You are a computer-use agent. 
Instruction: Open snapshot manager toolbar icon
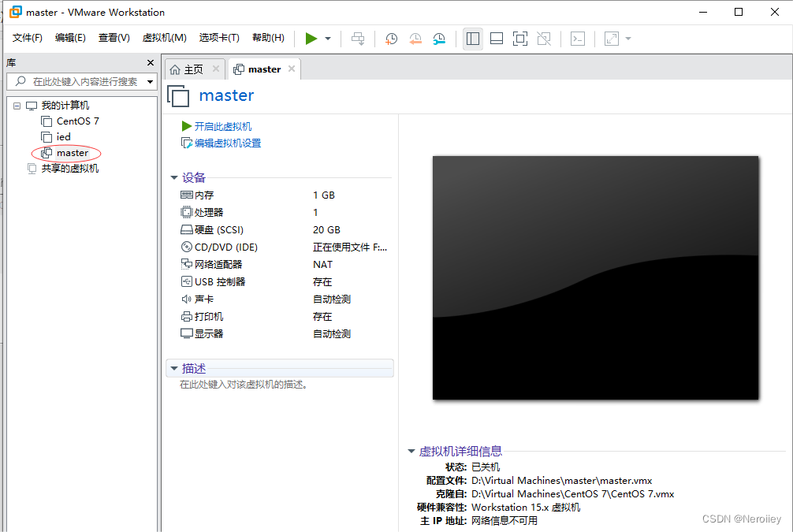(x=439, y=39)
